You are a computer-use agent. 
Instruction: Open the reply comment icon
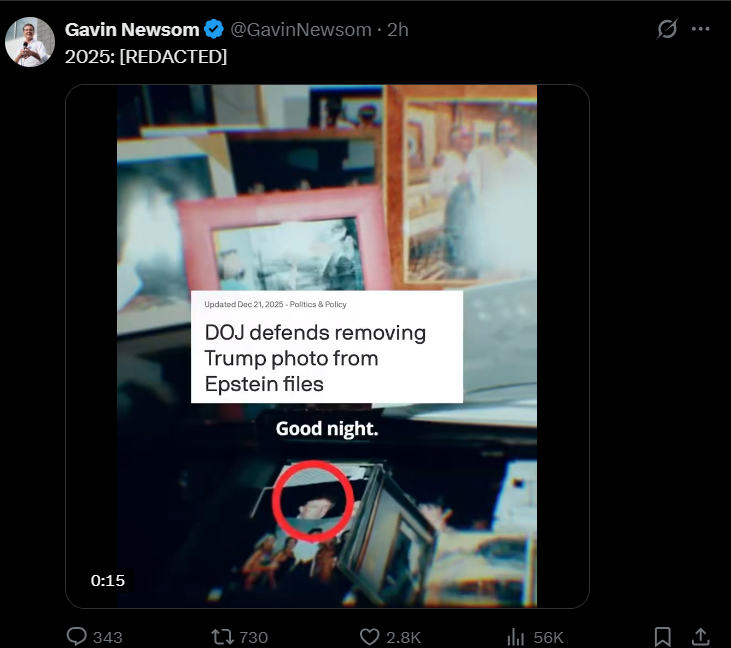(x=77, y=636)
